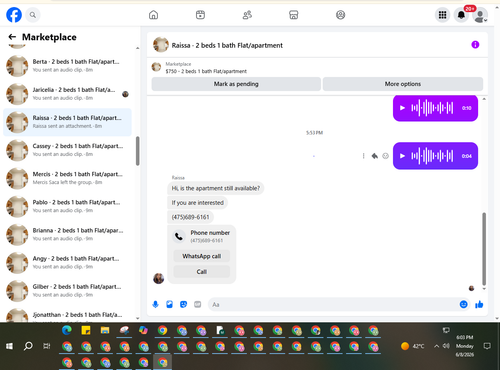This screenshot has width=500, height=370.
Task: Open the volume speaker tray icon
Action: coord(446,346)
